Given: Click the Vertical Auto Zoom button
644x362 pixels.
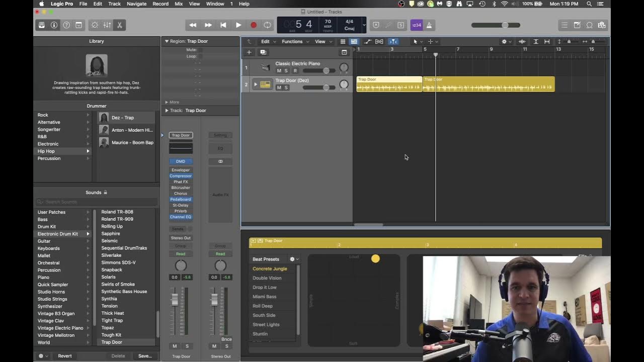Looking at the screenshot, I should click(535, 42).
